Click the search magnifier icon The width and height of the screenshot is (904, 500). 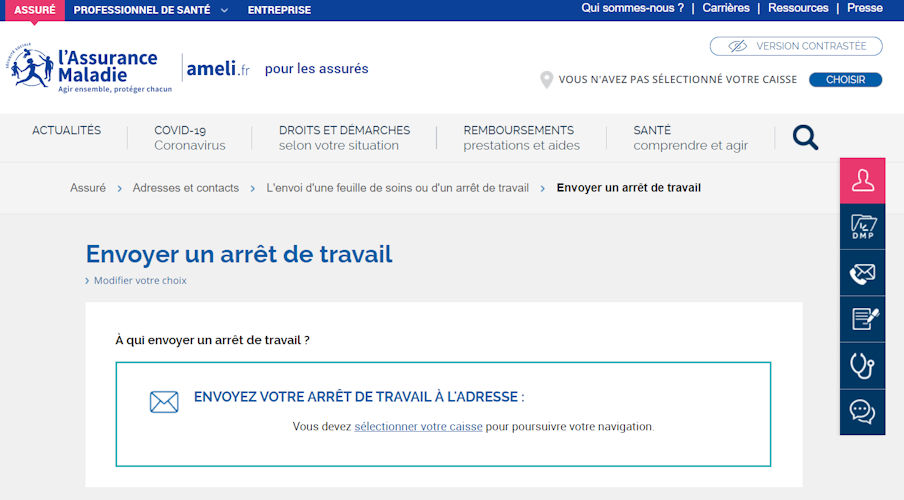point(805,137)
